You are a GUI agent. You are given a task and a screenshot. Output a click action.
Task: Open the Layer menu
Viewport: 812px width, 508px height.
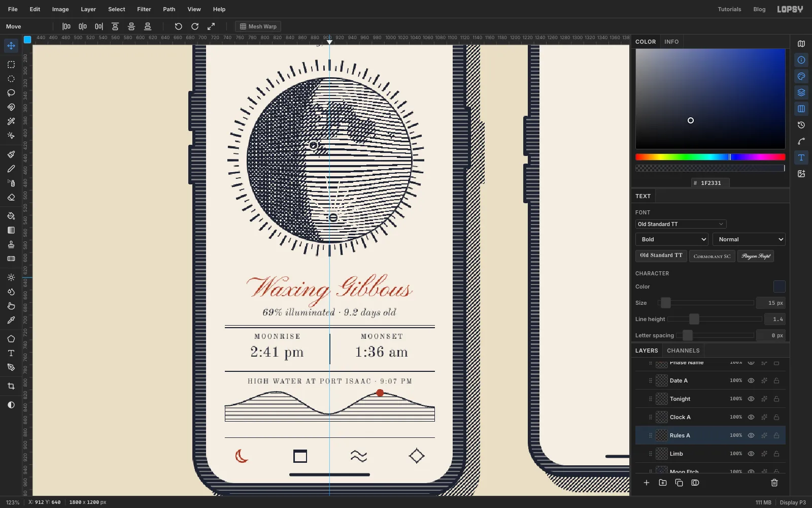click(x=88, y=9)
